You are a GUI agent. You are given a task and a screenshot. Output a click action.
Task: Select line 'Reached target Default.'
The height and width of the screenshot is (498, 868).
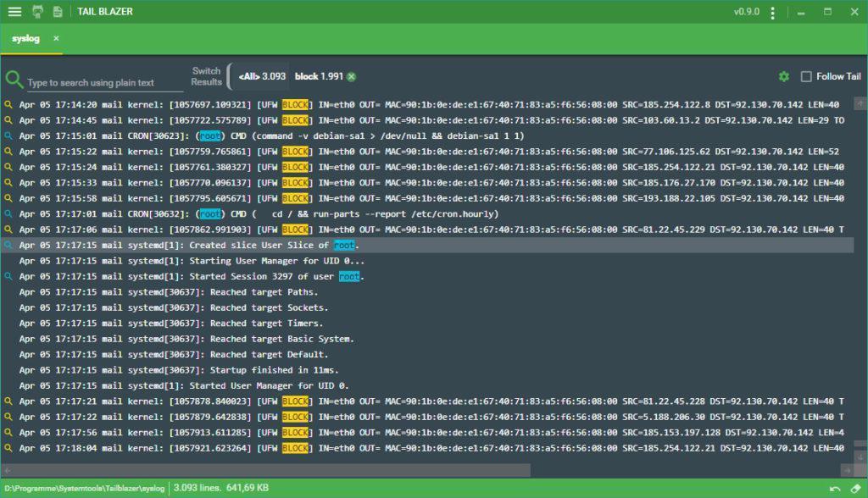[427, 354]
